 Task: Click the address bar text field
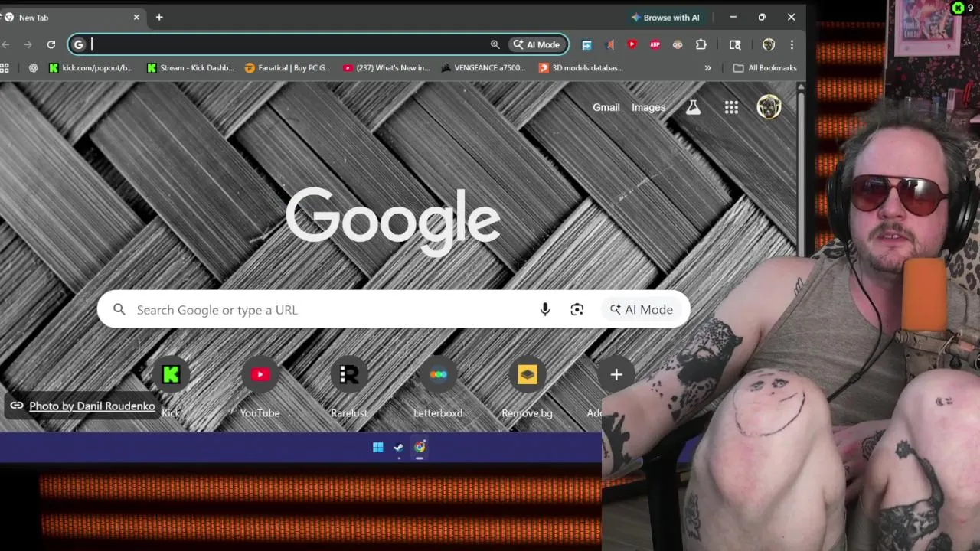pos(287,44)
